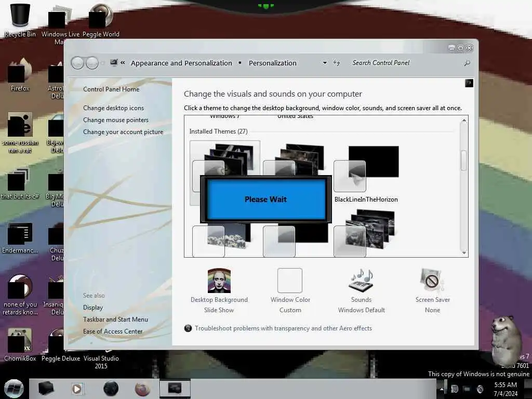Click the refresh icon next to address bar

pyautogui.click(x=337, y=63)
